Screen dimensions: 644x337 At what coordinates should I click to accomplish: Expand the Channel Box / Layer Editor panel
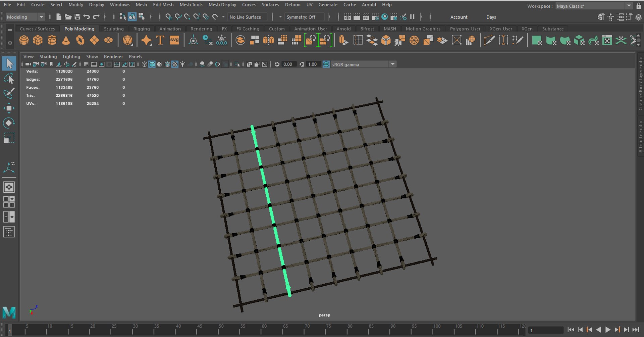coord(640,83)
